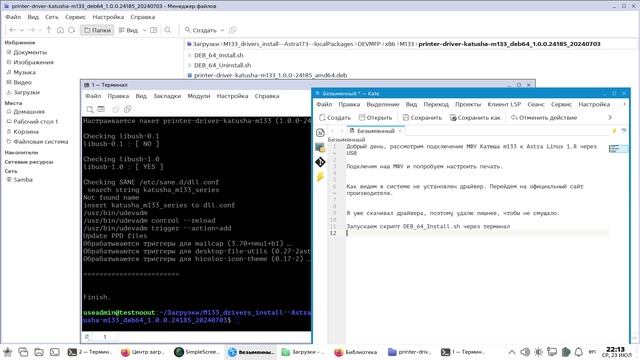Open Git panel icon in Kate sidebar
Screen dimensions: 640x360
coord(320,162)
